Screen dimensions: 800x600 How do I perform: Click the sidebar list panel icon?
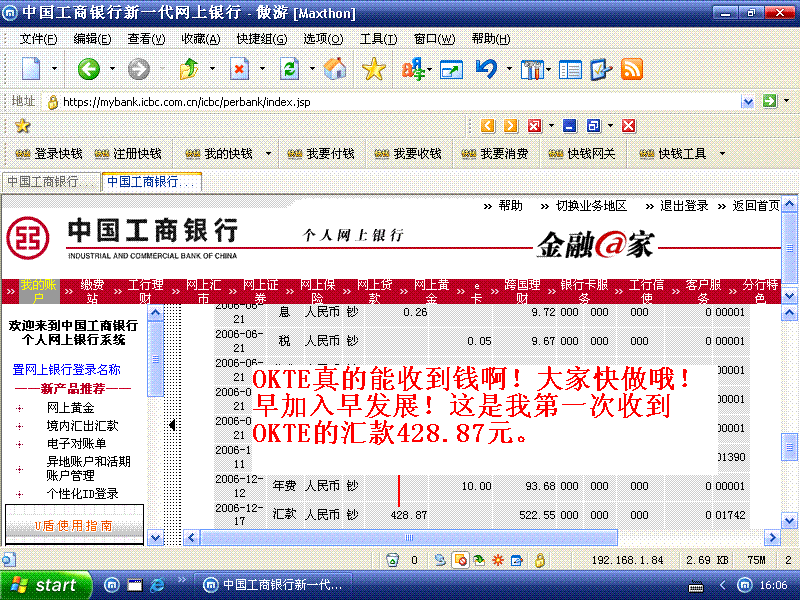pyautogui.click(x=570, y=69)
